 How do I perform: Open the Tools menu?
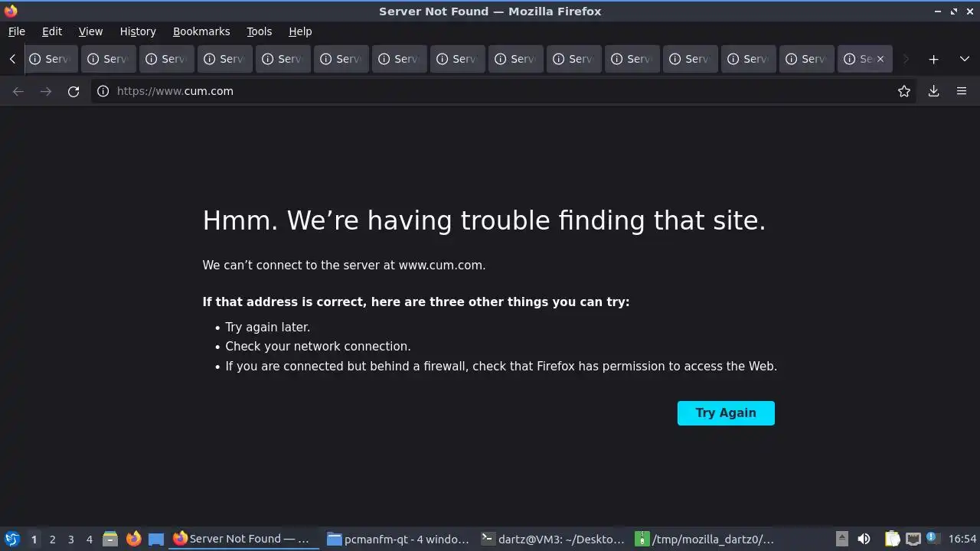pyautogui.click(x=259, y=31)
